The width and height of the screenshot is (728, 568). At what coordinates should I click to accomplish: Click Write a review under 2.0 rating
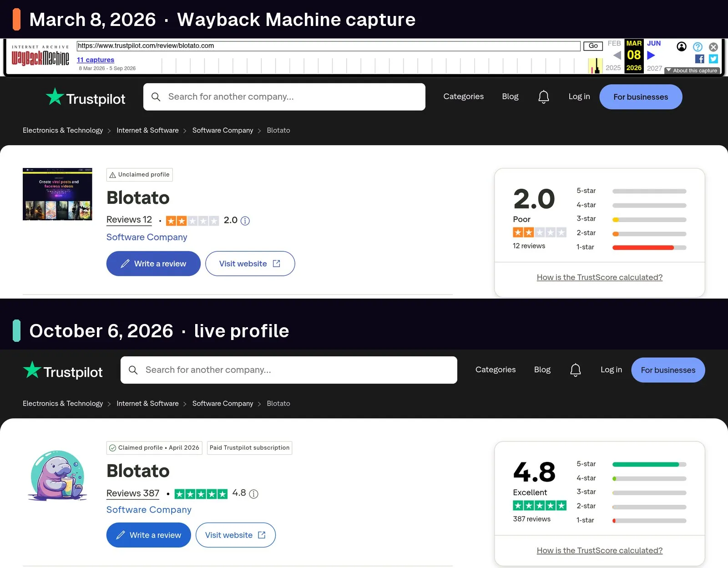click(153, 264)
